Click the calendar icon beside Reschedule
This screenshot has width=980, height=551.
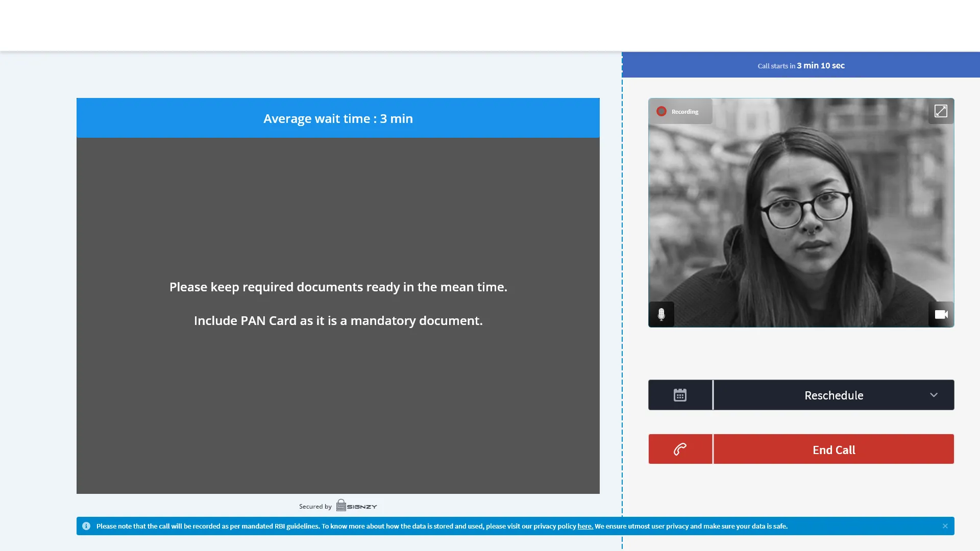point(680,395)
